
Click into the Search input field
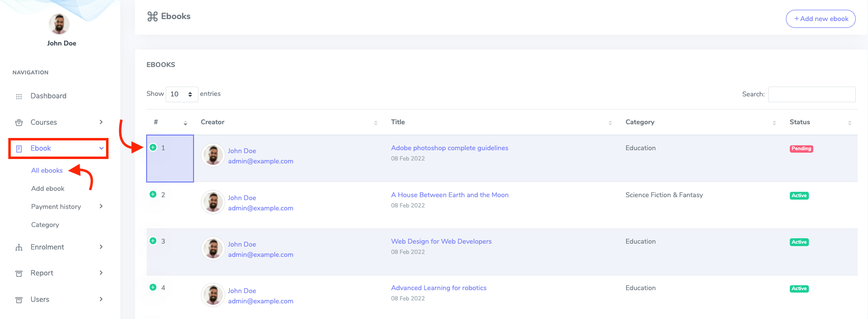pos(811,94)
